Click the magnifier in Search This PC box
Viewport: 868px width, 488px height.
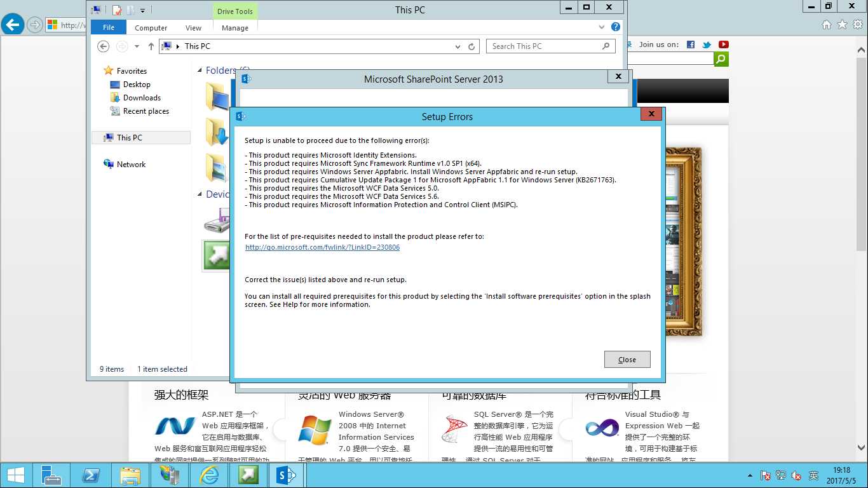(x=606, y=46)
